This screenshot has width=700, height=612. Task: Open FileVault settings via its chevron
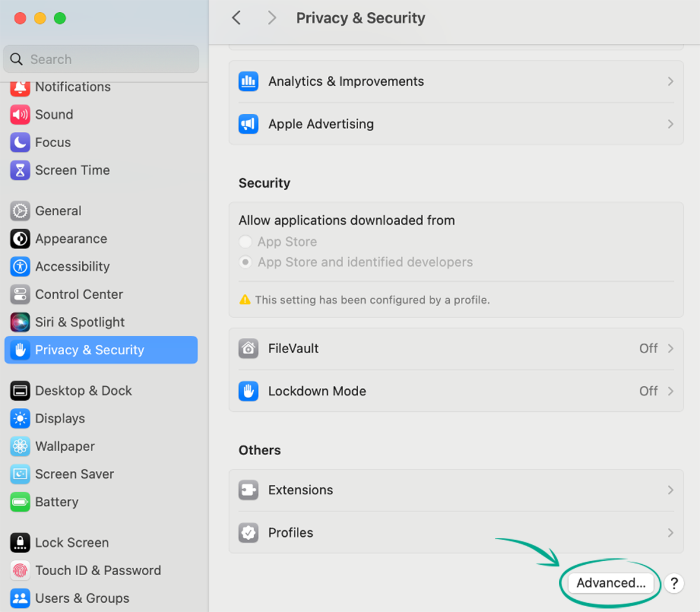tap(670, 348)
